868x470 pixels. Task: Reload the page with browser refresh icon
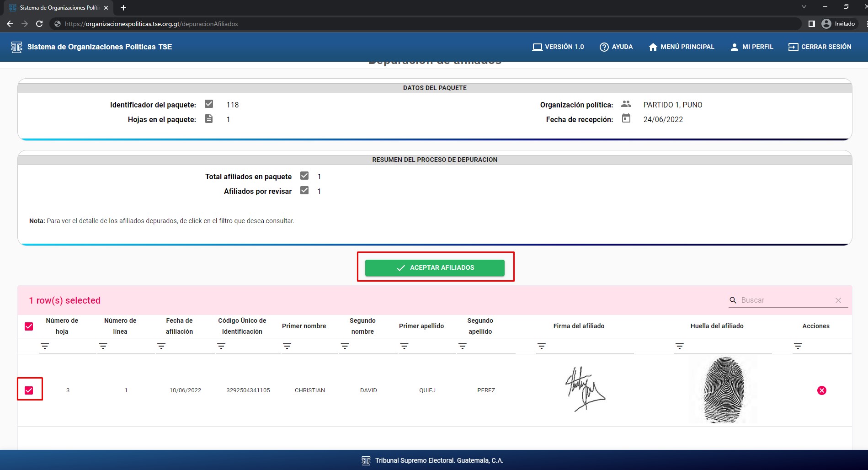click(39, 24)
